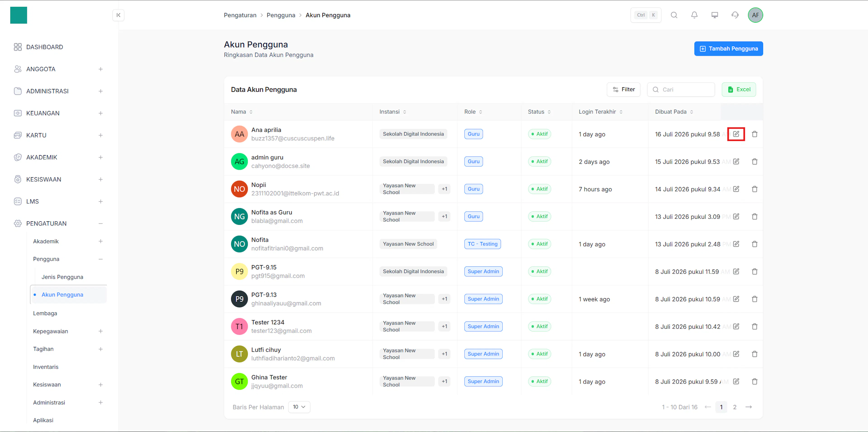Click the Tambah Pengguna button
The image size is (868, 432).
[x=729, y=49]
